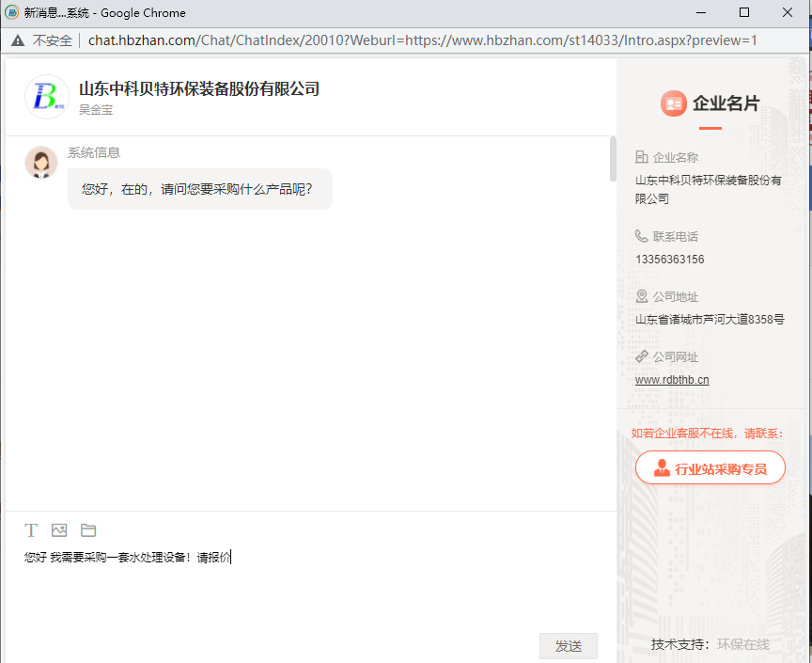This screenshot has height=663, width=812.
Task: Click the company logo avatar
Action: click(47, 97)
